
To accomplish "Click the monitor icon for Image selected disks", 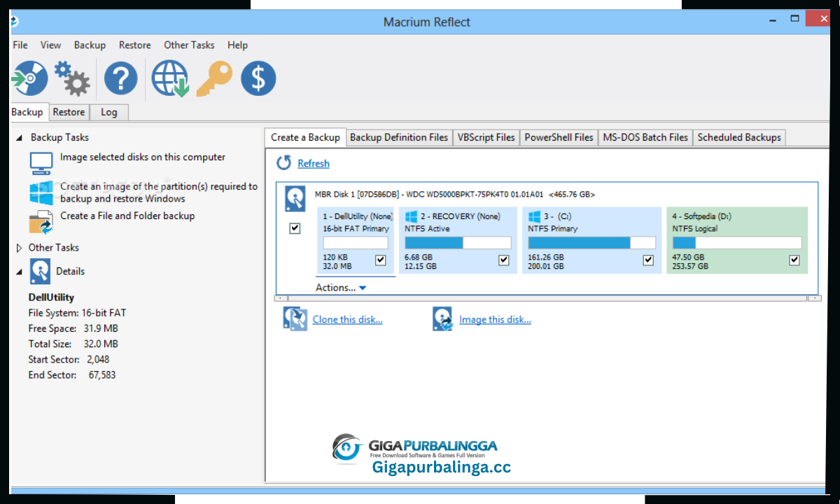I will point(41,163).
